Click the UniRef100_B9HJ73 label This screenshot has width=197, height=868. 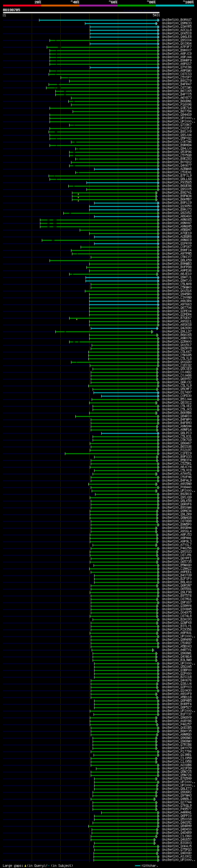pos(177,210)
